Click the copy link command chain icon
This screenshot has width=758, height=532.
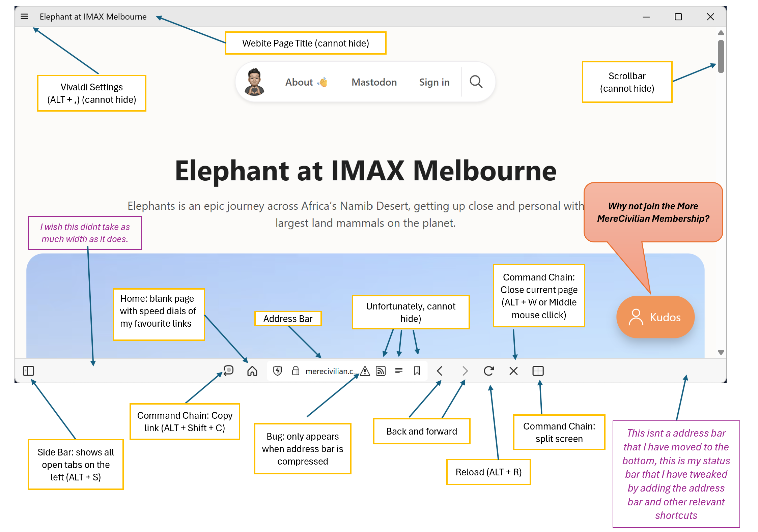coord(229,371)
